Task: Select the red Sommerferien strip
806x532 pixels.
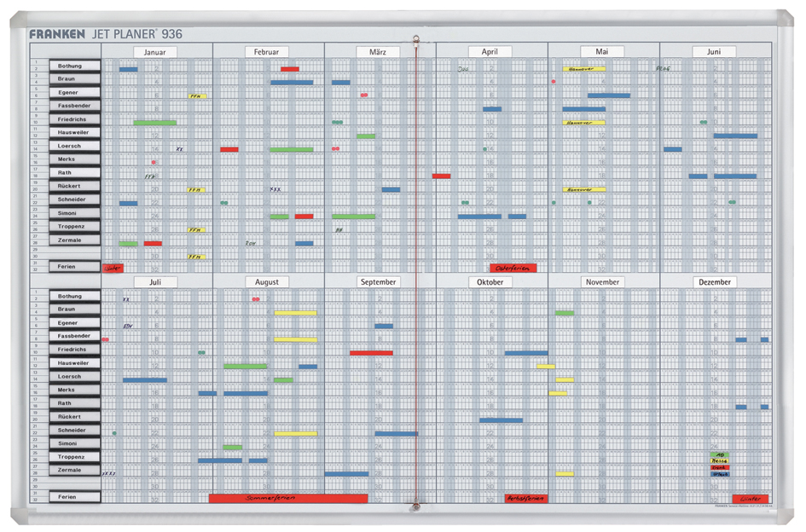Action: tap(288, 498)
